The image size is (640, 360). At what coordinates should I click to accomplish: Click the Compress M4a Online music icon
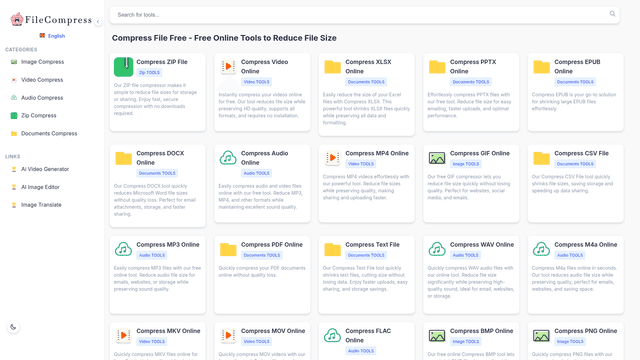pyautogui.click(x=542, y=249)
